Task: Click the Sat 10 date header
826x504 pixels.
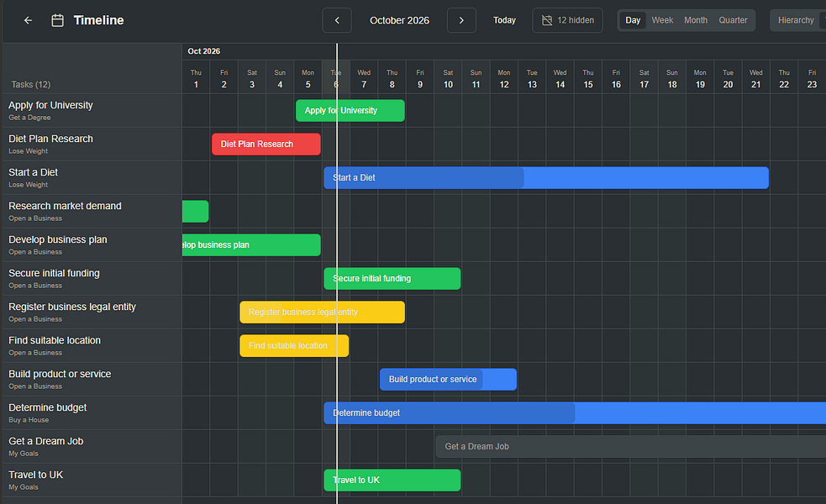Action: click(x=449, y=79)
